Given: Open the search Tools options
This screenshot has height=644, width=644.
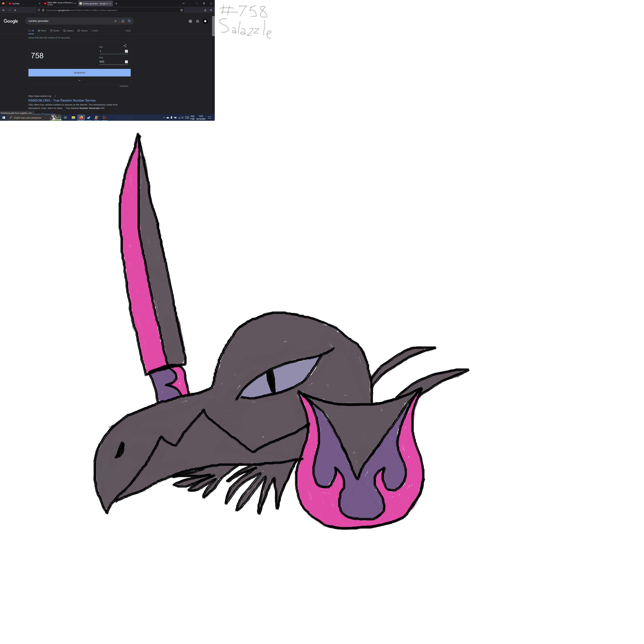Looking at the screenshot, I should coord(128,31).
